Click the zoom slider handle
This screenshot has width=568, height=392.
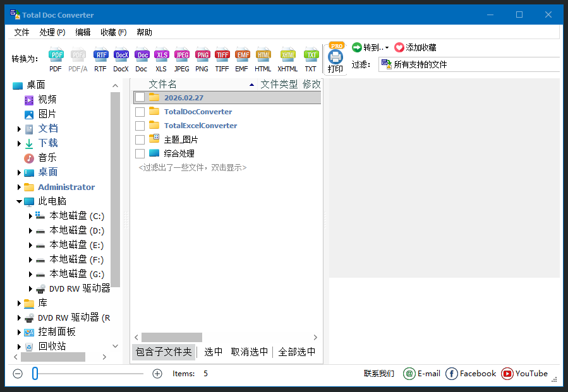point(35,374)
